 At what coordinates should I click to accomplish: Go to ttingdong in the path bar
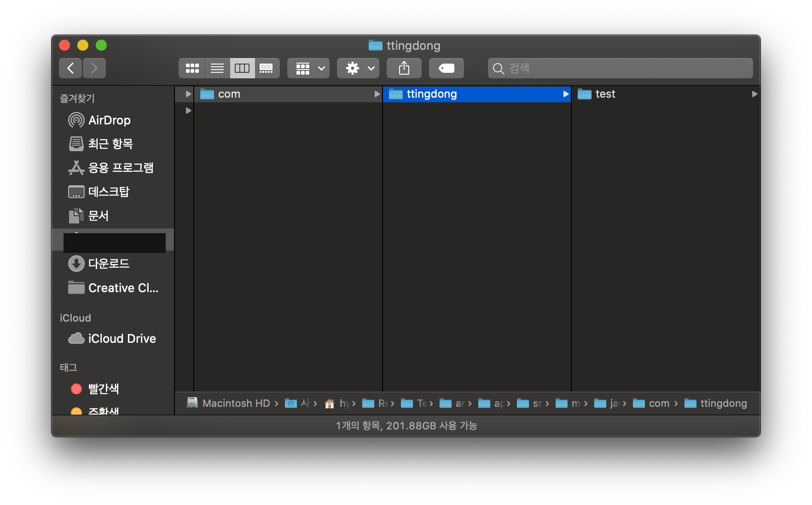(x=716, y=403)
